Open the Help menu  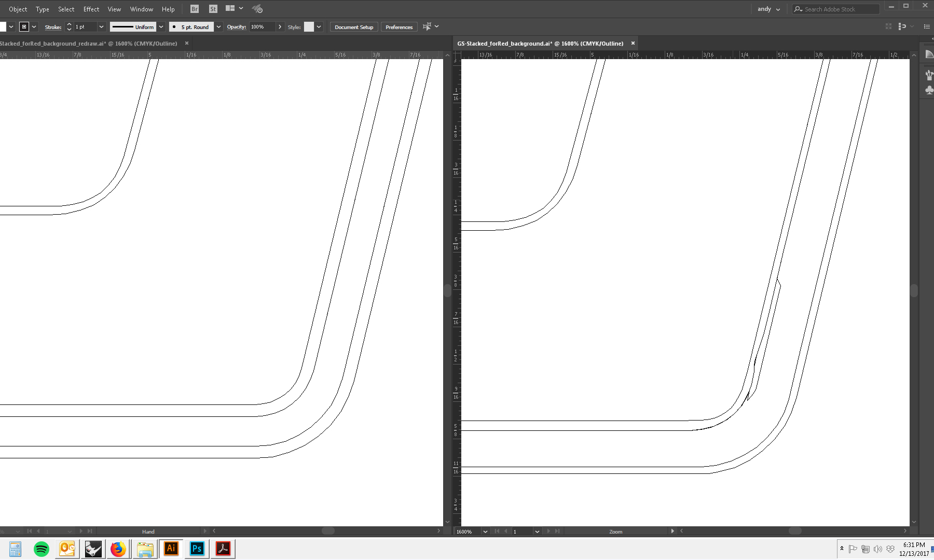click(x=168, y=9)
